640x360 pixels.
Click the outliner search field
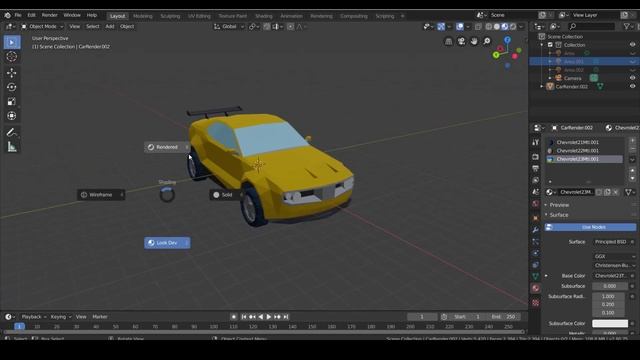coord(591,27)
